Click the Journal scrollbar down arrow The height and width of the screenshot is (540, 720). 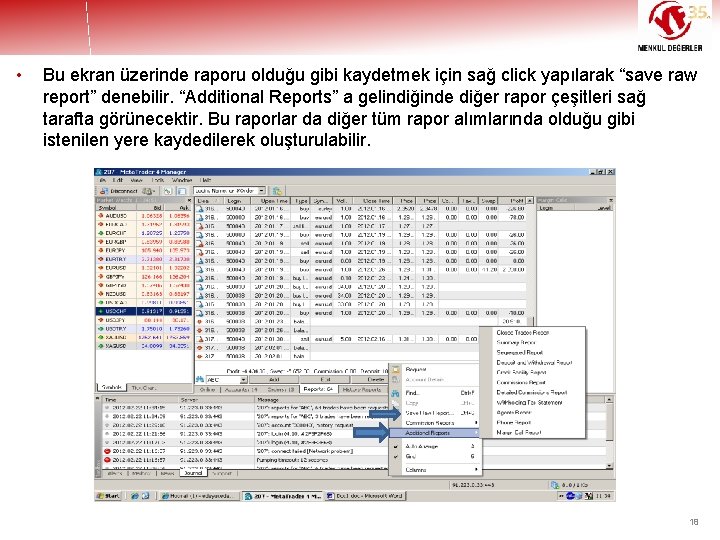tap(609, 466)
